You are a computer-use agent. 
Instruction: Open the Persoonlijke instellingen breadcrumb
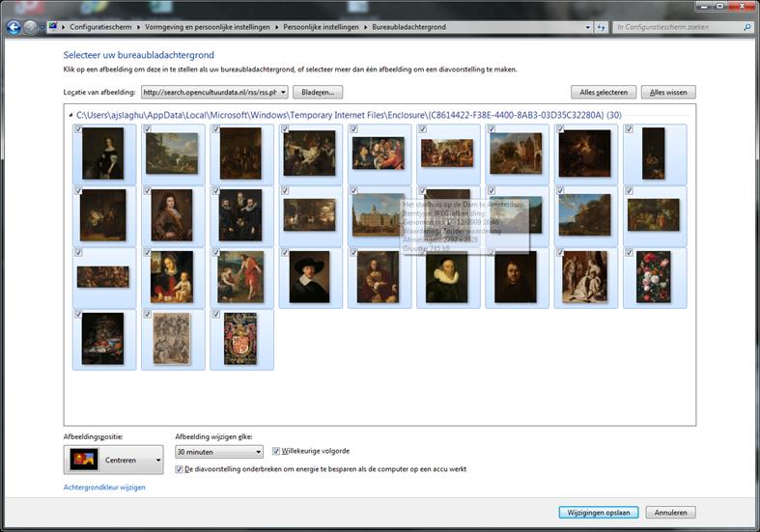(x=321, y=27)
